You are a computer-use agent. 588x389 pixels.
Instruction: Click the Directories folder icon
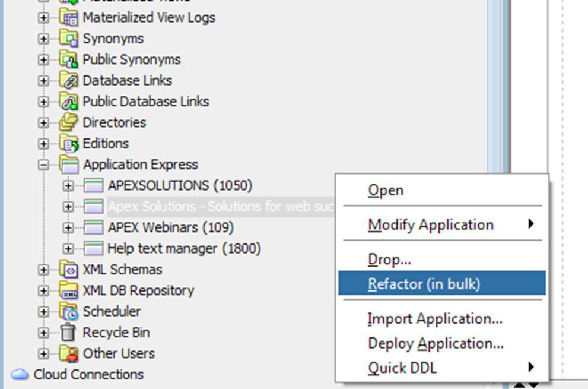[69, 123]
